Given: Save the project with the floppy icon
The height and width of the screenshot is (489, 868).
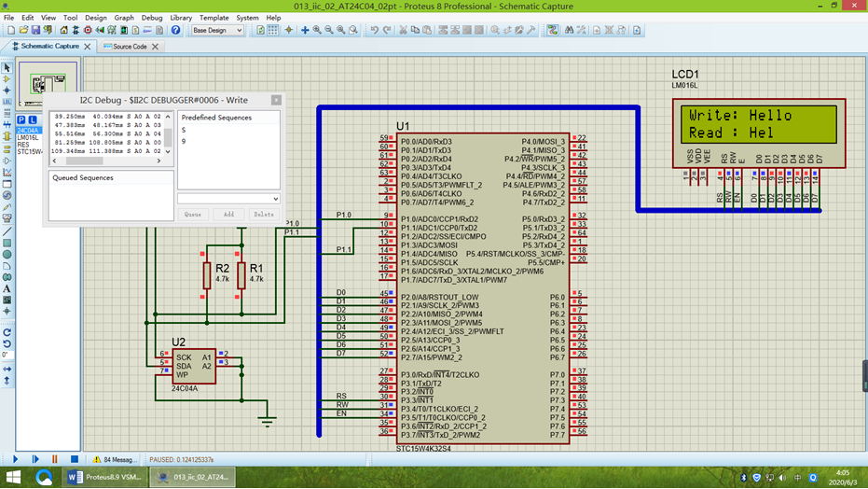Looking at the screenshot, I should (35, 31).
